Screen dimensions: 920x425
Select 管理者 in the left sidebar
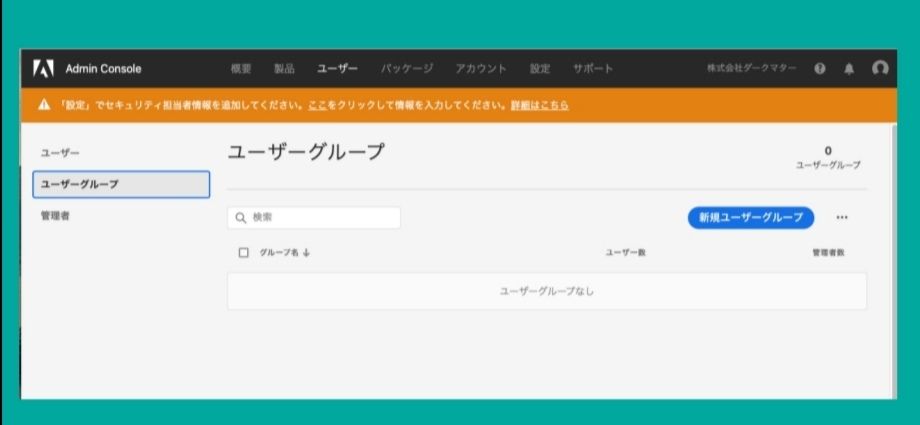pyautogui.click(x=55, y=215)
